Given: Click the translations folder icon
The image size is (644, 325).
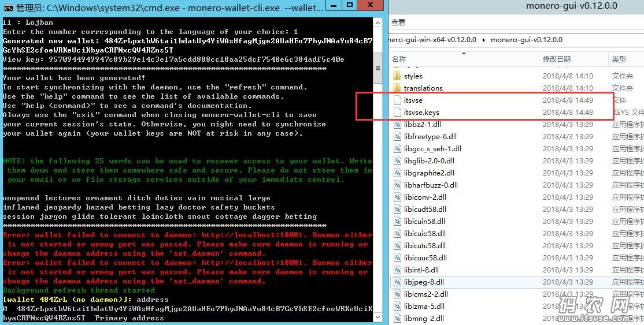Looking at the screenshot, I should point(397,88).
